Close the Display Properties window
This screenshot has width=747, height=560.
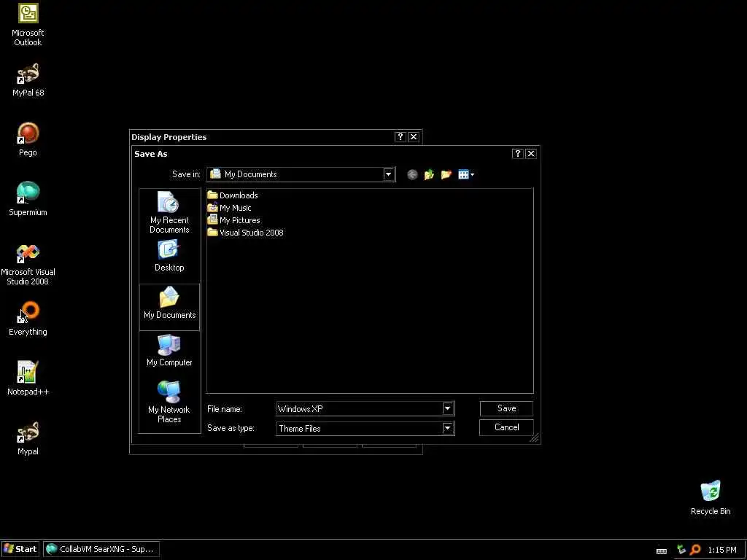414,136
